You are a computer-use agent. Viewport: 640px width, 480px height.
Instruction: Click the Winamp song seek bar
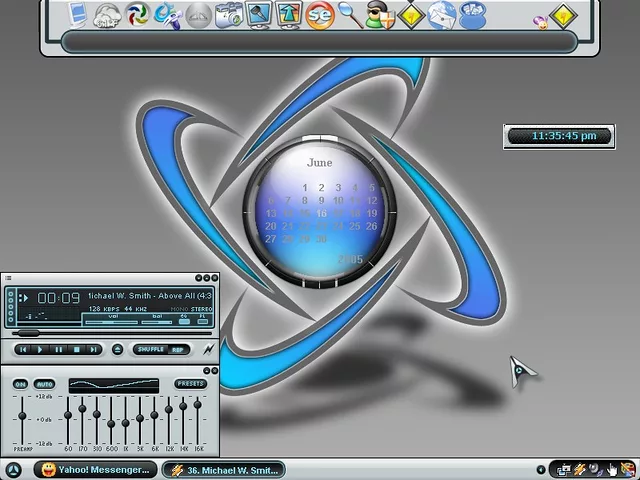point(110,332)
